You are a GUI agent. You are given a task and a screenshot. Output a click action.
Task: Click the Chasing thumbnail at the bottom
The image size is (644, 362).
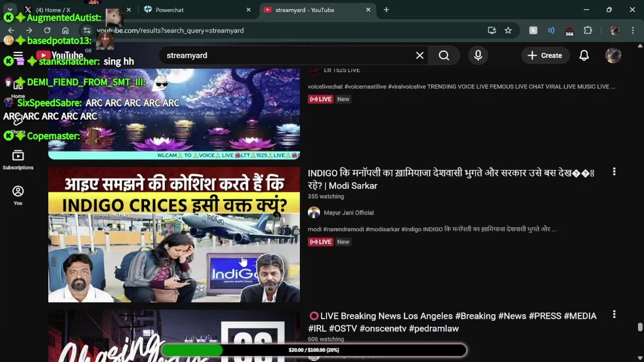(174, 336)
